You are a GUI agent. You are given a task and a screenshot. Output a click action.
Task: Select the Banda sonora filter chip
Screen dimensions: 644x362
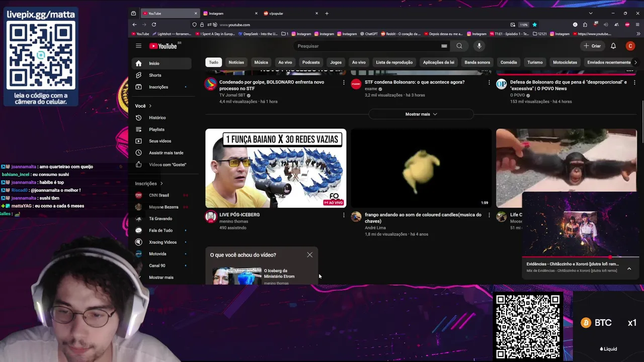[477, 62]
